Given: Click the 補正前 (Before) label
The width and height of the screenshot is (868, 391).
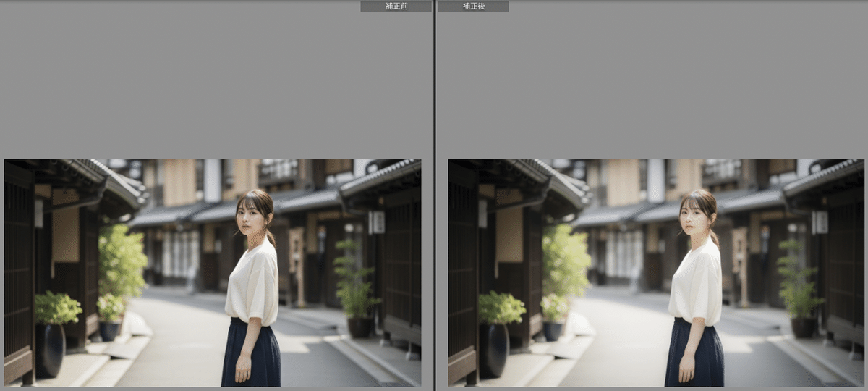Looking at the screenshot, I should [x=396, y=6].
